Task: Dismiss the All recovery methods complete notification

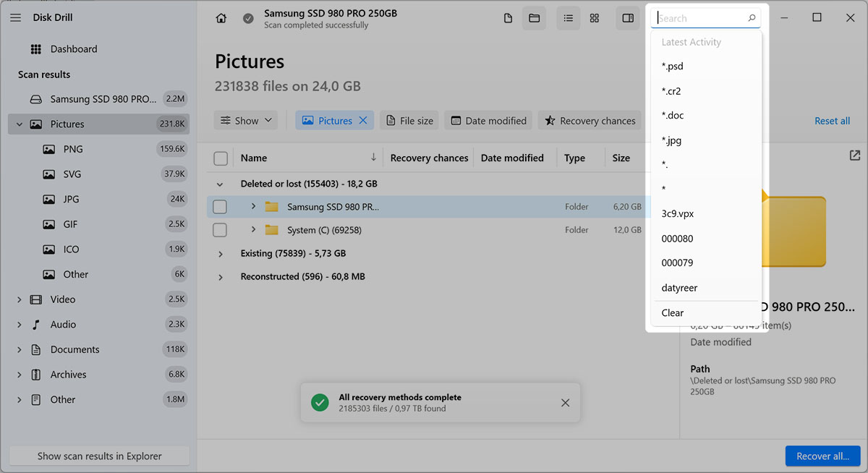Action: tap(566, 403)
